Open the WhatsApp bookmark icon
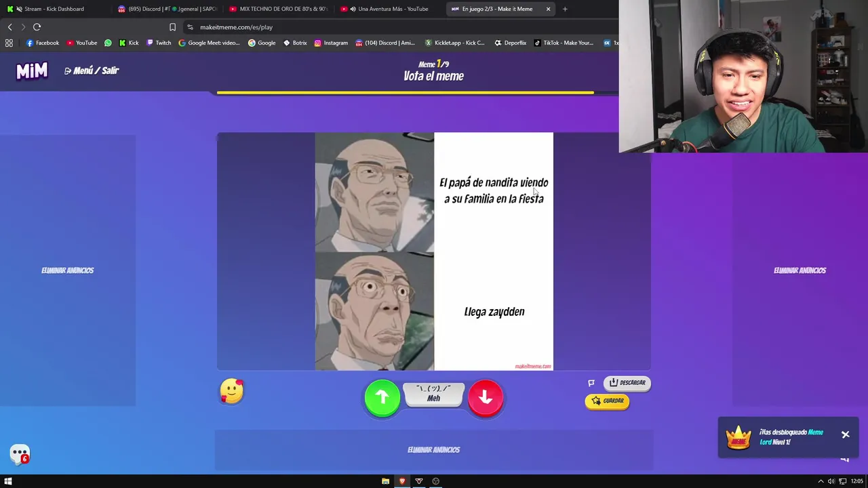 click(108, 43)
